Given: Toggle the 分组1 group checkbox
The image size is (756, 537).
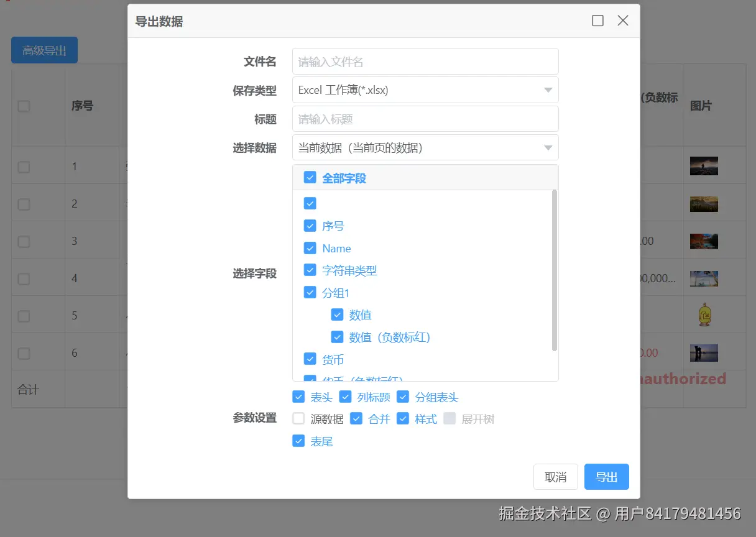Looking at the screenshot, I should pyautogui.click(x=310, y=292).
